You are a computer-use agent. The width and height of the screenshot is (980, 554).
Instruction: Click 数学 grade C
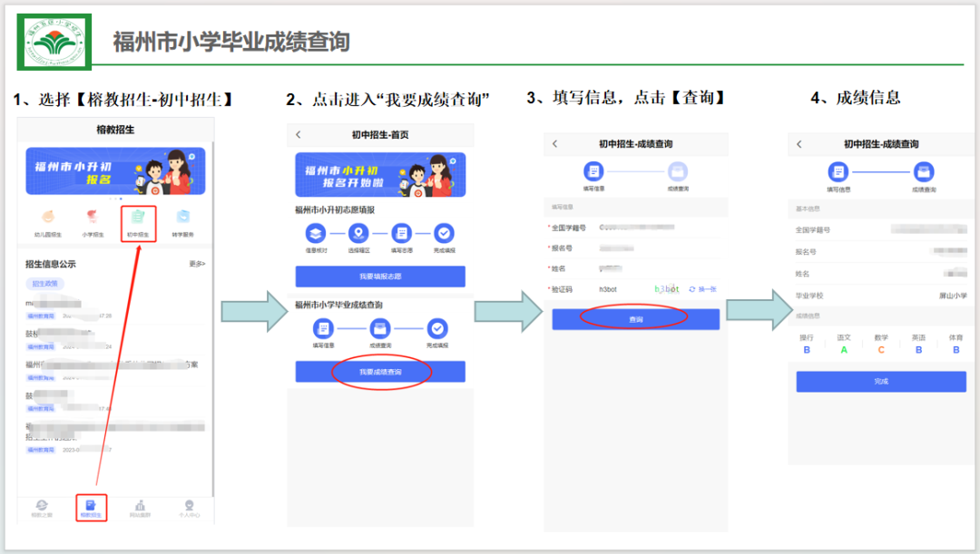click(881, 350)
